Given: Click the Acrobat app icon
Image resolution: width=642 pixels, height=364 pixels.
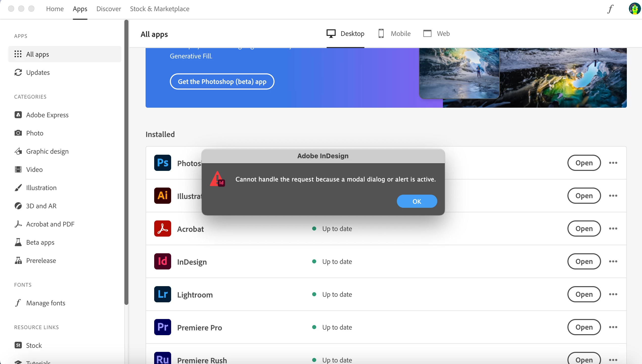Looking at the screenshot, I should (163, 229).
